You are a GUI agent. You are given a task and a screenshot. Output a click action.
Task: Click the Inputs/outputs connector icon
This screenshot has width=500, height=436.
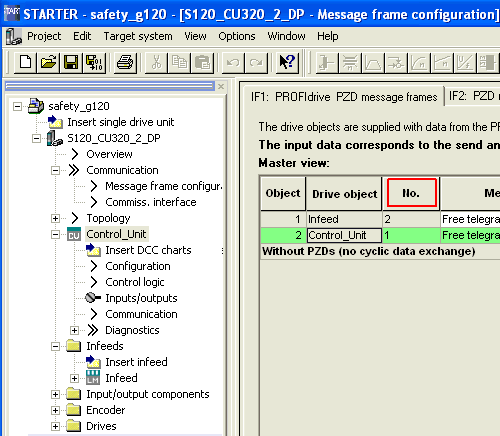[x=93, y=298]
